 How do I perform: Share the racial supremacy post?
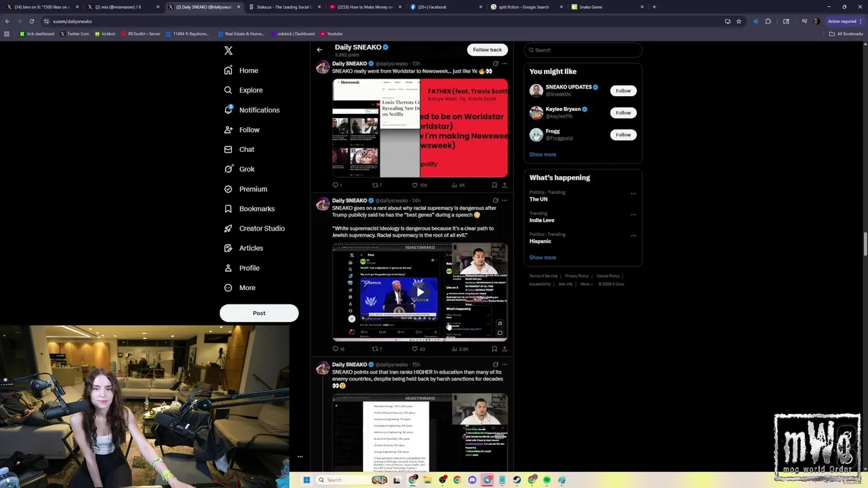click(505, 349)
